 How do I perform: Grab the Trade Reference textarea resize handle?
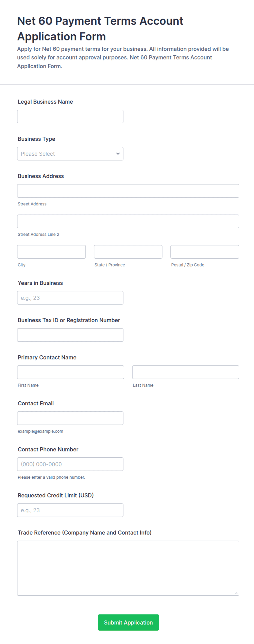point(237,593)
